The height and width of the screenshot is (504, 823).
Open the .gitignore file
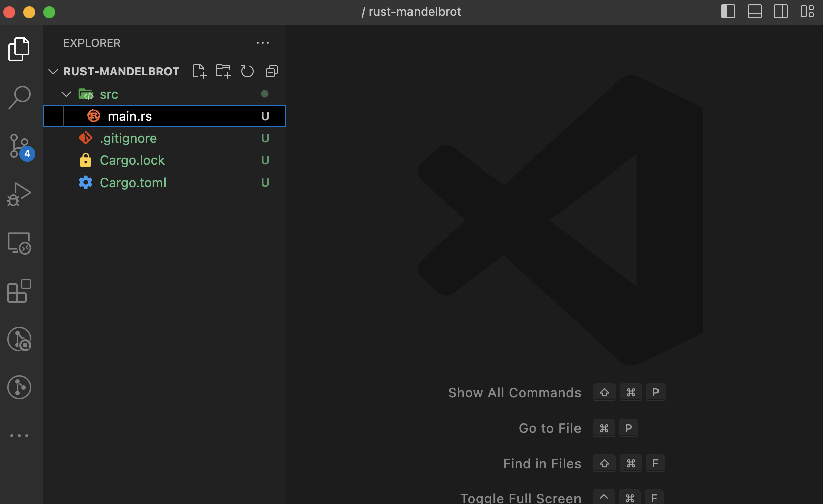coord(164,138)
